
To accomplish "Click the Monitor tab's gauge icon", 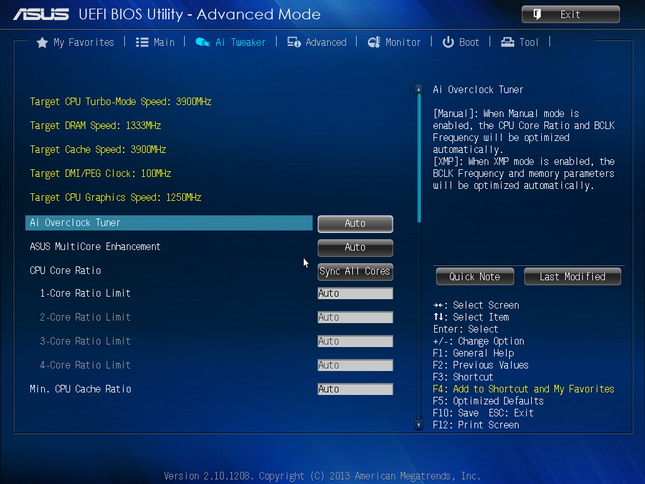I will [374, 42].
